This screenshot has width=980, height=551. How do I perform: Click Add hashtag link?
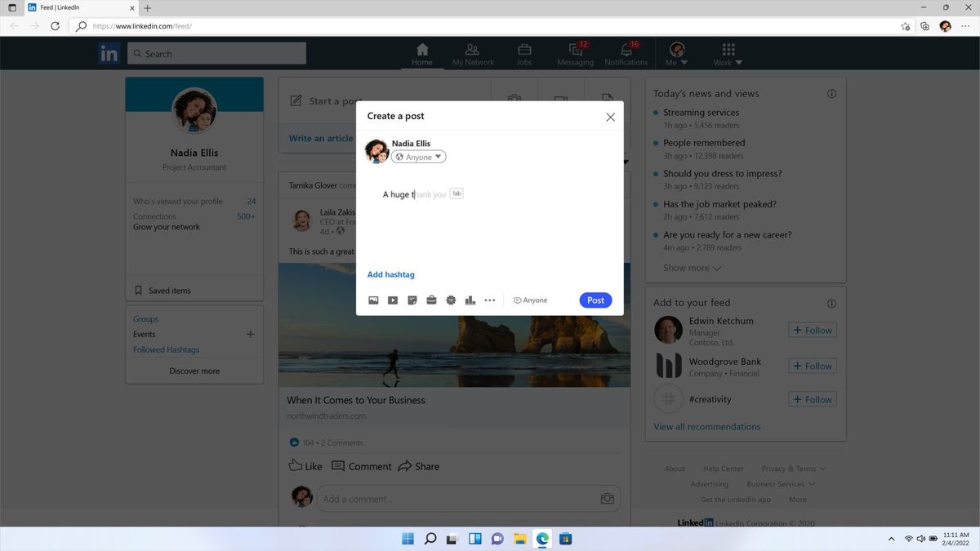[390, 273]
